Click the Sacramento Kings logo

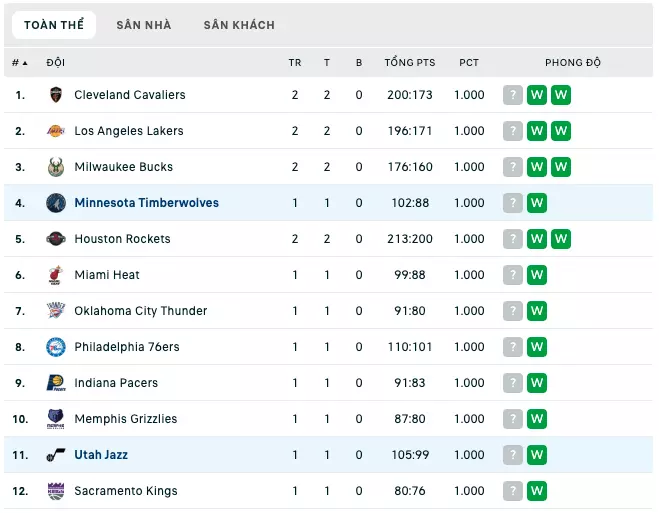56,491
